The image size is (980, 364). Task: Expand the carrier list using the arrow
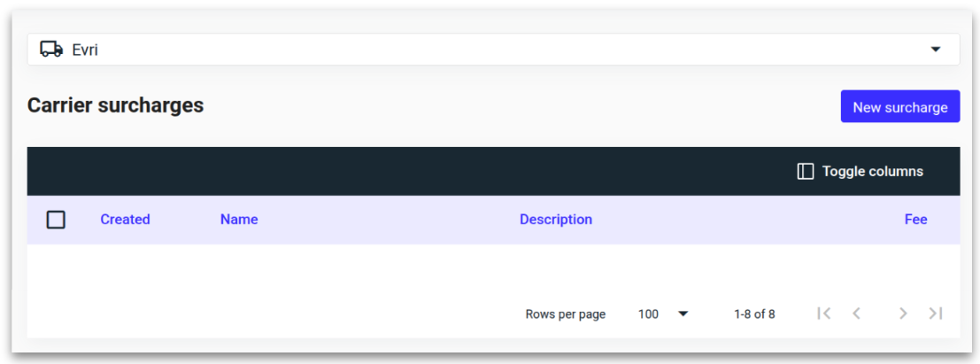[x=936, y=50]
